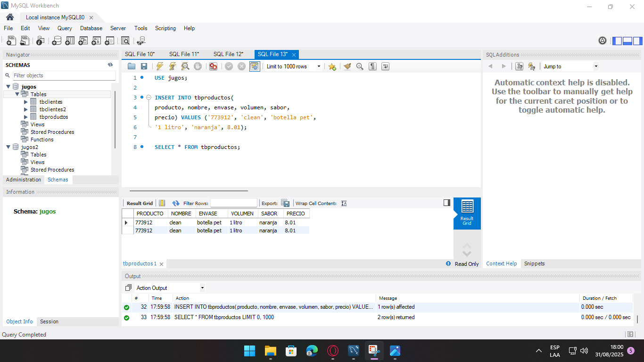Collapse jugos Tables node
Image resolution: width=644 pixels, height=362 pixels.
click(x=17, y=94)
